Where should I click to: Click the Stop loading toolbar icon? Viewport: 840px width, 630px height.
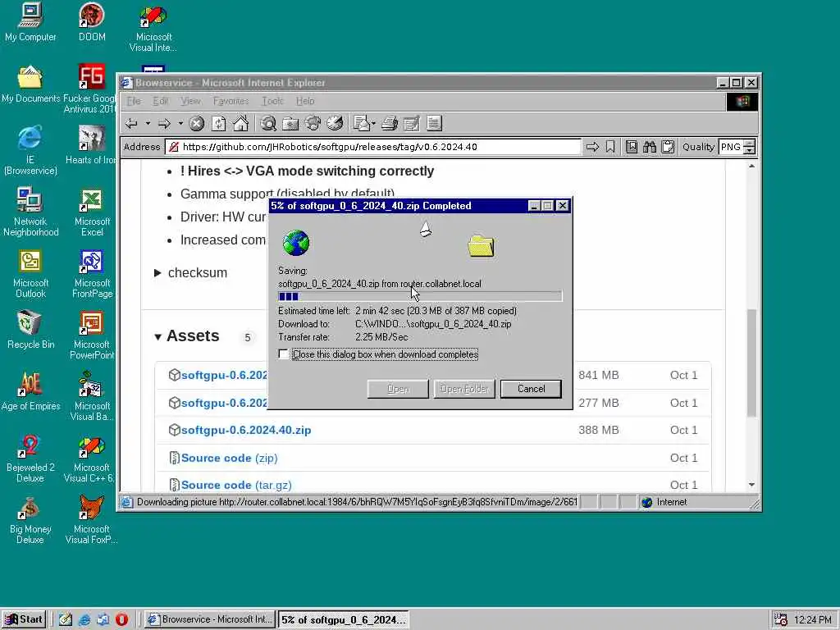point(197,124)
